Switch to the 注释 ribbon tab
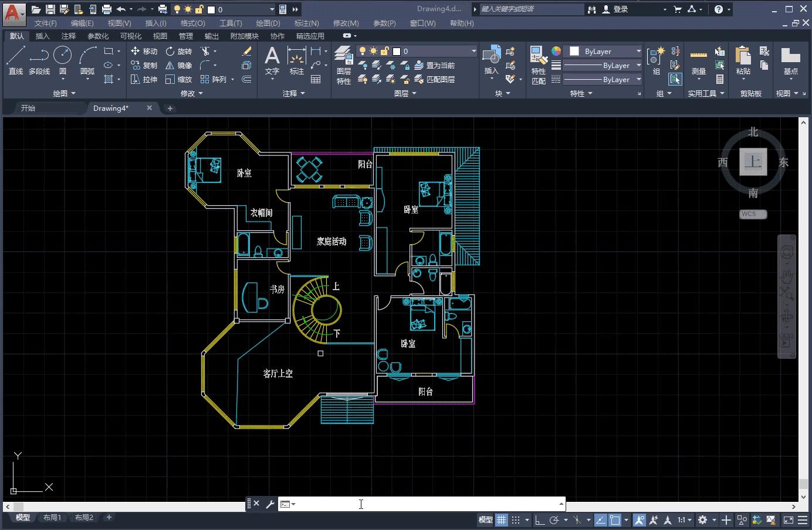This screenshot has height=530, width=812. click(x=69, y=36)
